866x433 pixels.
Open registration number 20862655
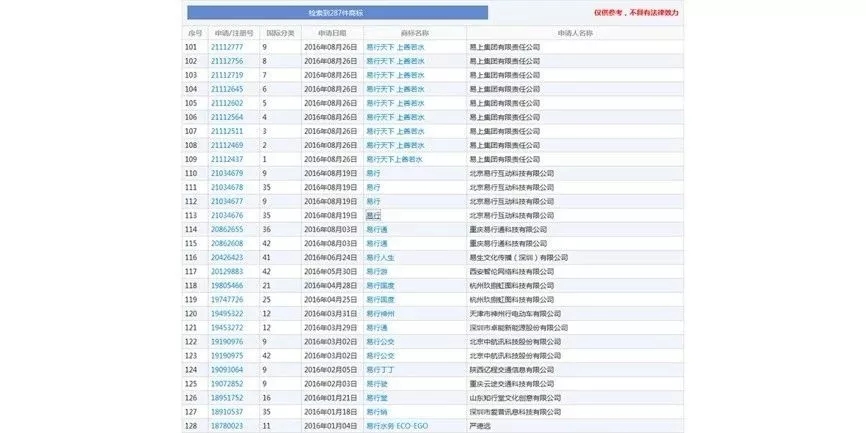226,229
